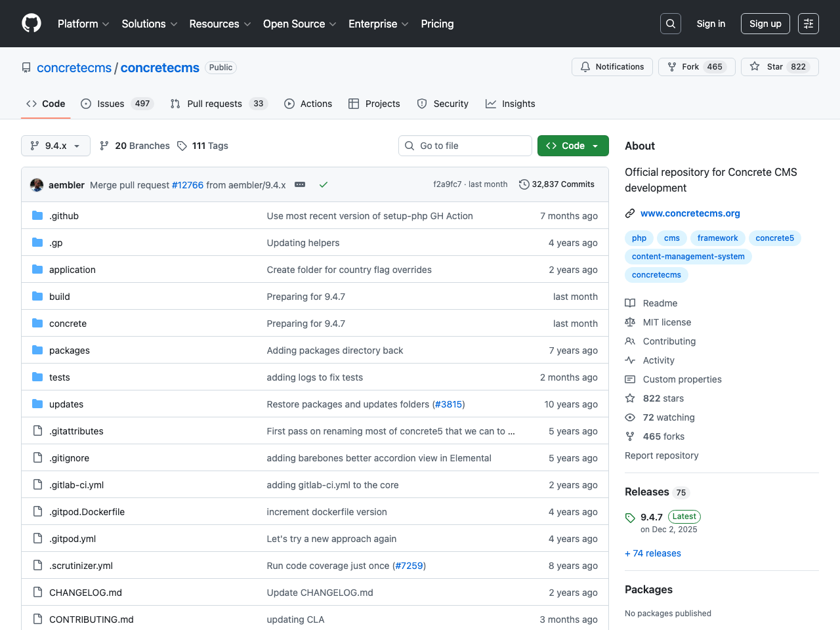Open the .github folder icon

click(37, 215)
